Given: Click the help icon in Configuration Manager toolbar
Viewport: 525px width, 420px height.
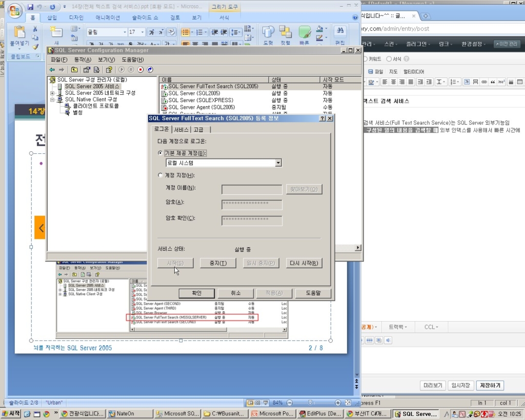Looking at the screenshot, I should 109,70.
